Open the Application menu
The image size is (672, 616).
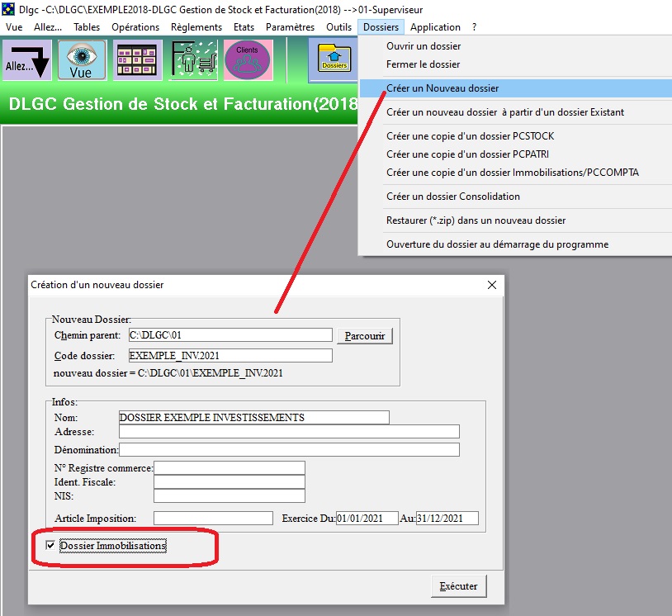point(435,27)
